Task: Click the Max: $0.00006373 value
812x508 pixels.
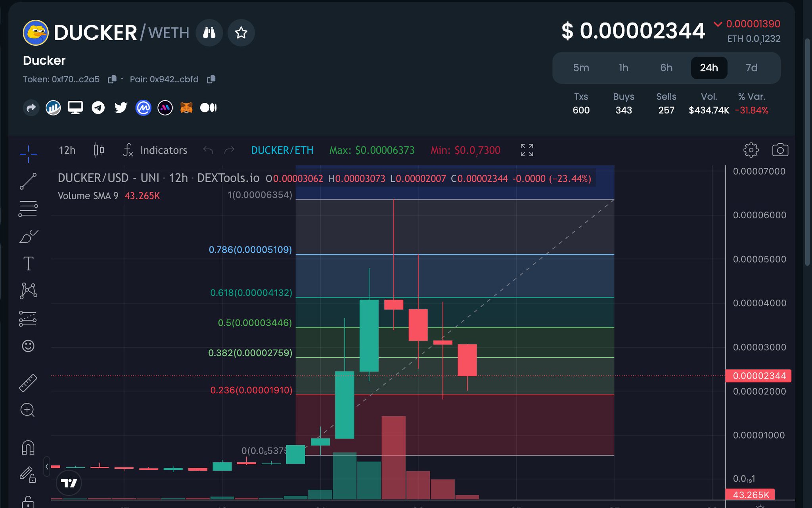Action: [372, 150]
